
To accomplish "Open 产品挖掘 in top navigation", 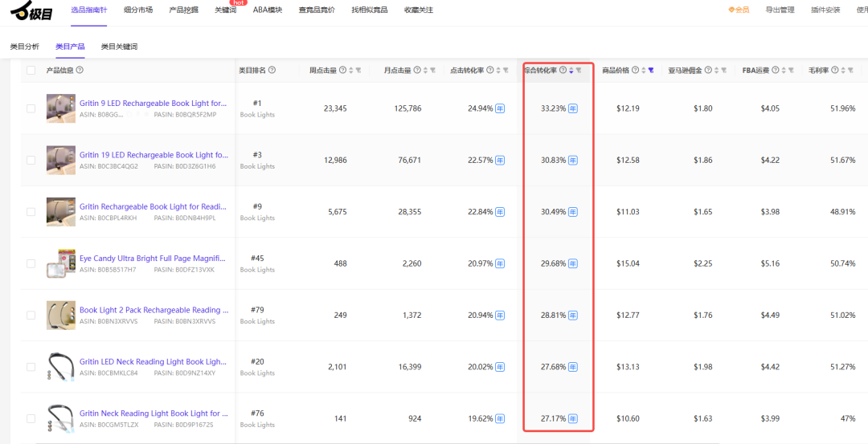I will tap(184, 10).
